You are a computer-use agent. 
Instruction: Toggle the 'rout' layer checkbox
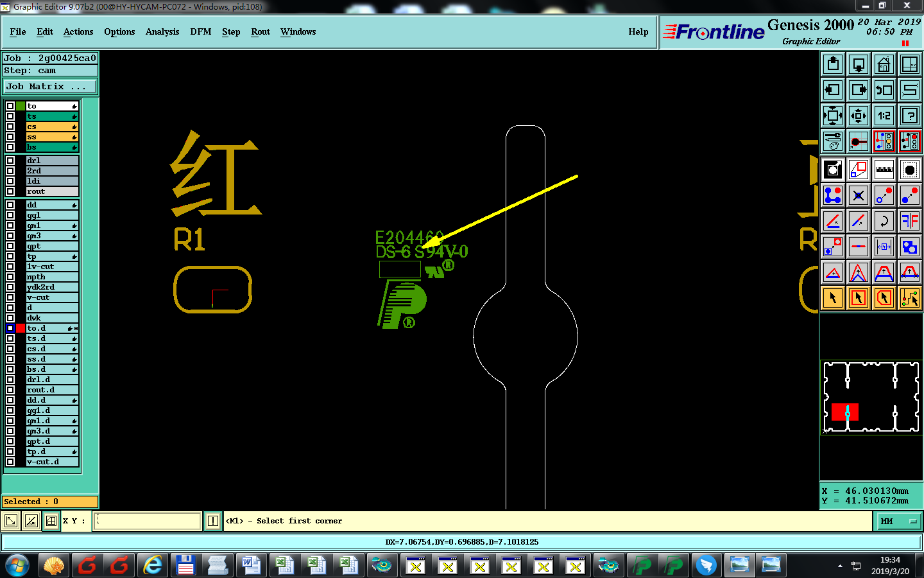click(x=10, y=191)
